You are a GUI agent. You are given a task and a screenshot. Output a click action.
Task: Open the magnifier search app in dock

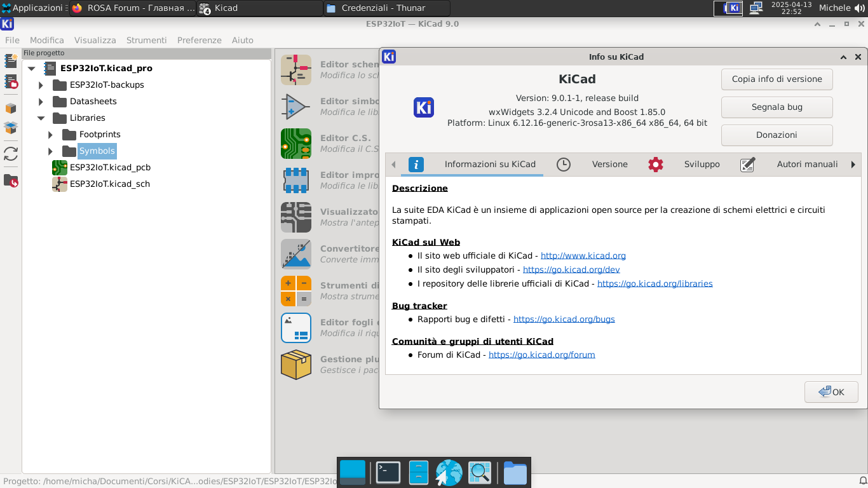coord(480,473)
